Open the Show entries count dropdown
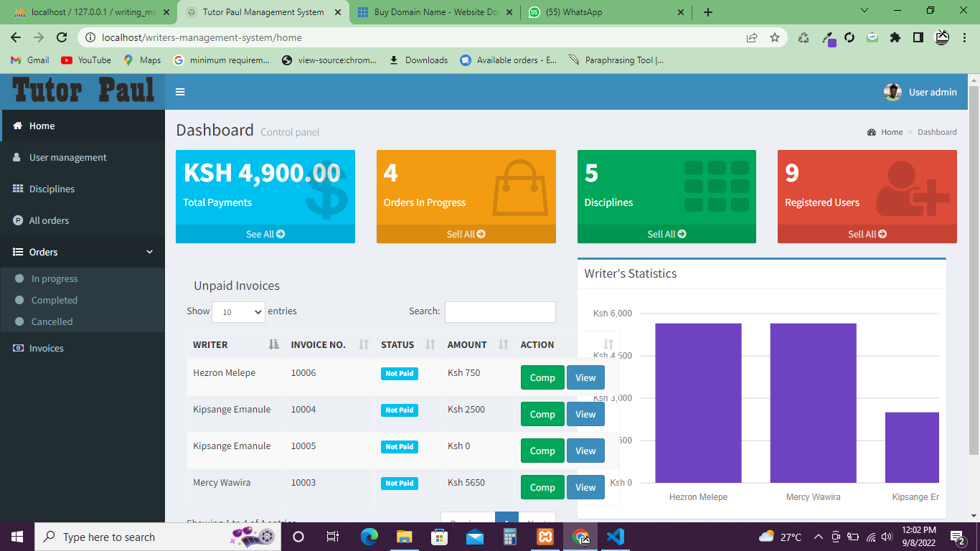Screen dimensions: 980x551 [x=238, y=312]
